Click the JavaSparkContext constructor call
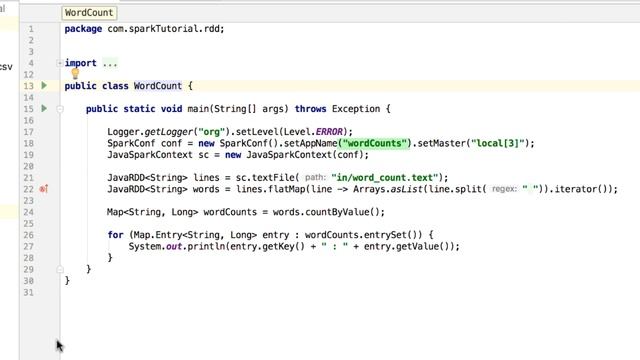Image resolution: width=640 pixels, height=360 pixels. 289,155
